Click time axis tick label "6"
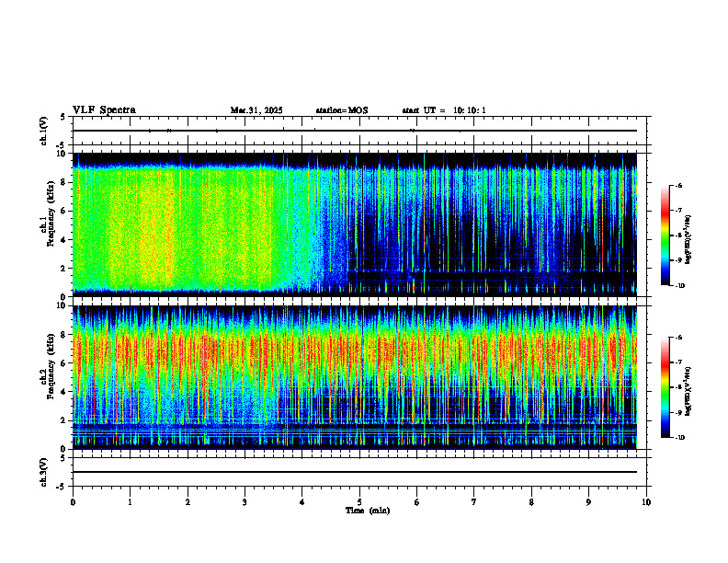 [417, 502]
